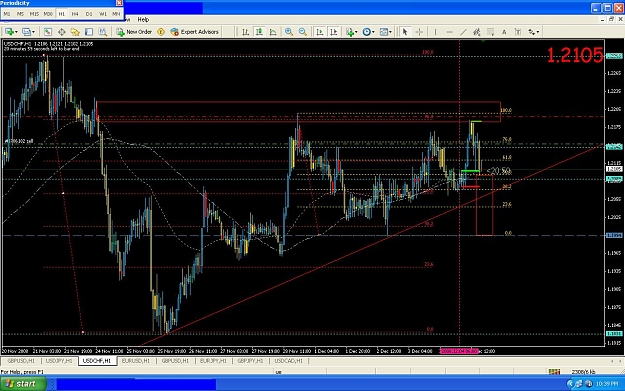The image size is (625, 391).
Task: Switch chart to candlesticks style
Action: tap(259, 32)
